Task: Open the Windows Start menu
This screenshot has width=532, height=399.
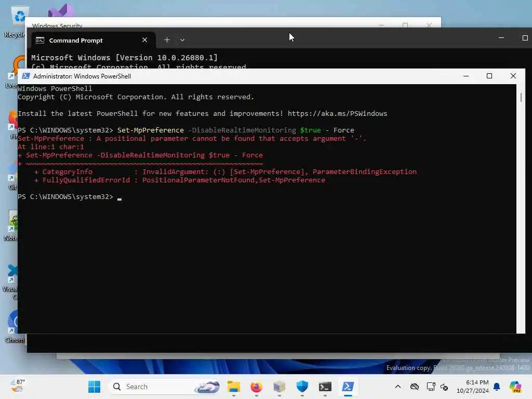Action: coord(94,387)
